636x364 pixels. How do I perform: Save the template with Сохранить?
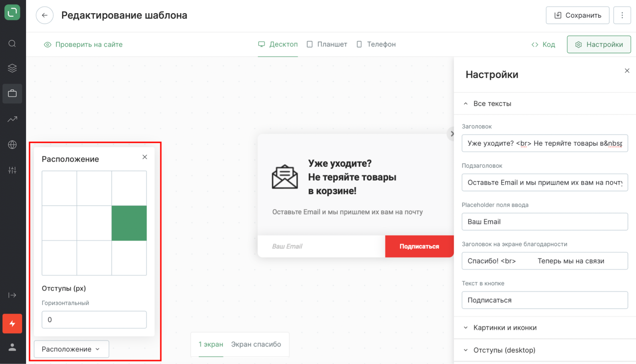pos(577,15)
